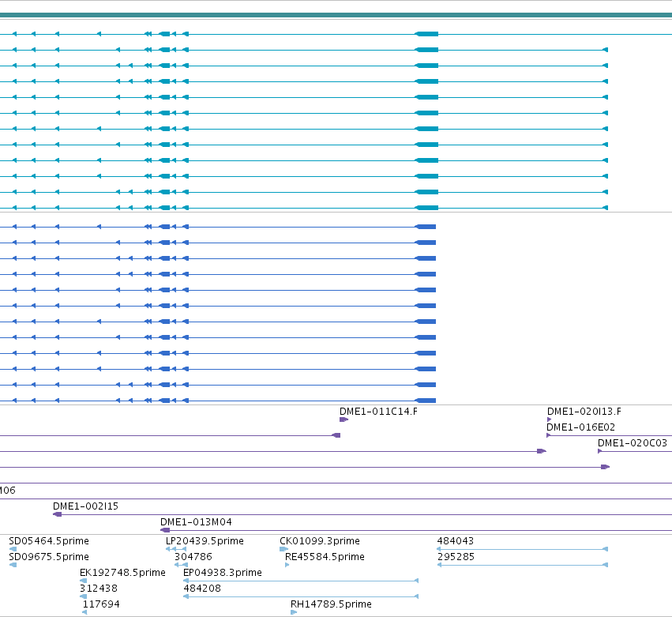The width and height of the screenshot is (672, 617).
Task: Select DME1-002I15 clone label
Action: coord(85,506)
